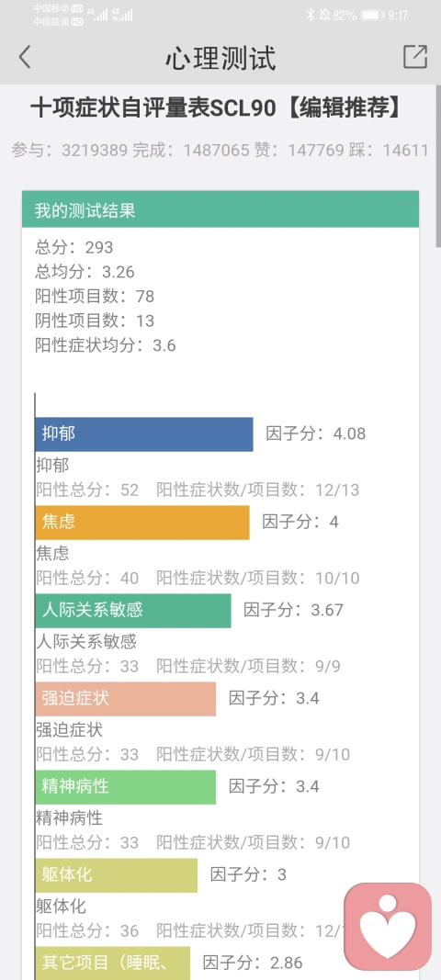Open the share icon in header
This screenshot has width=441, height=980.
414,57
